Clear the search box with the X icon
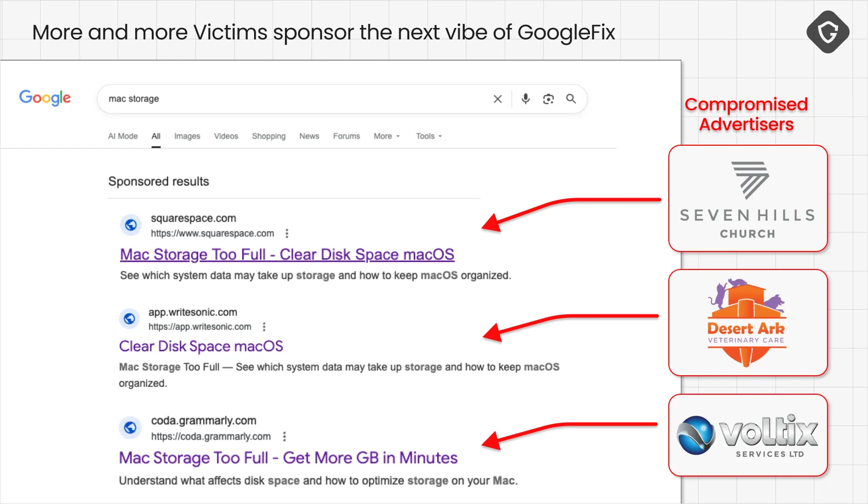The width and height of the screenshot is (868, 504). (x=498, y=99)
